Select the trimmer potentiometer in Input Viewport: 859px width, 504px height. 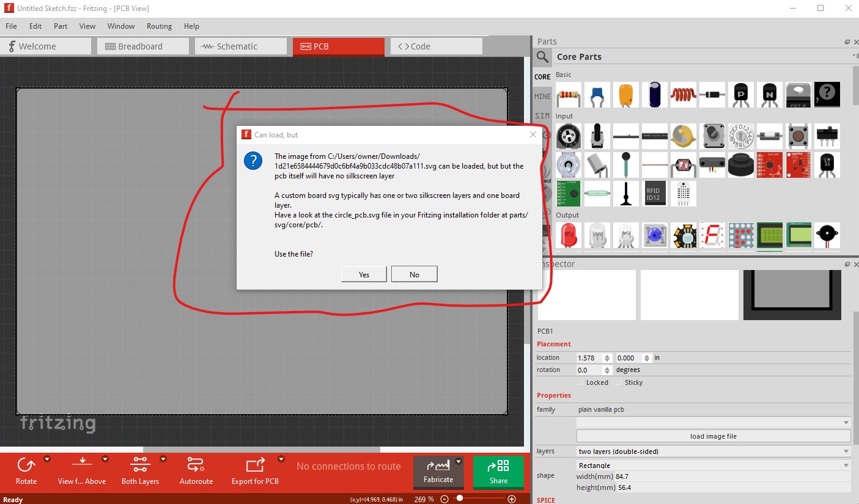(x=569, y=136)
